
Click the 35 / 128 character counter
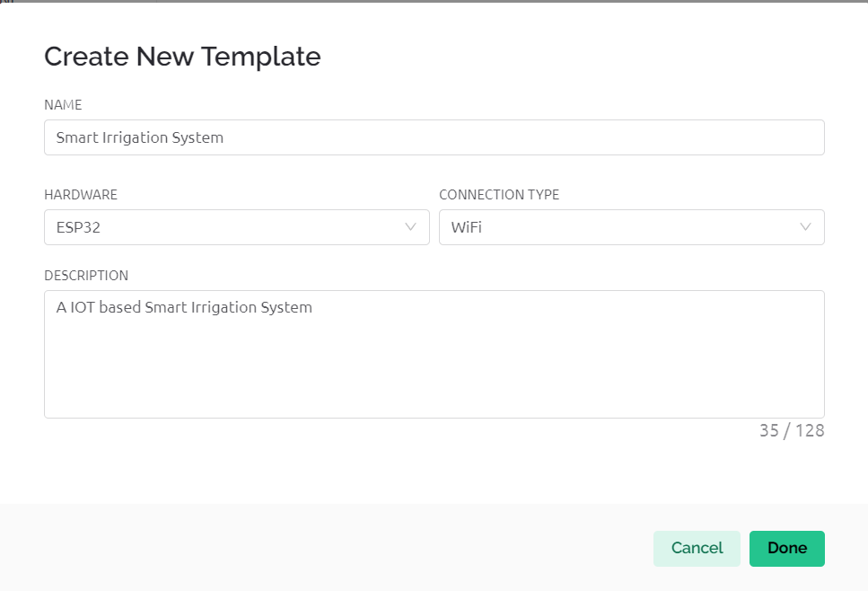tap(791, 430)
